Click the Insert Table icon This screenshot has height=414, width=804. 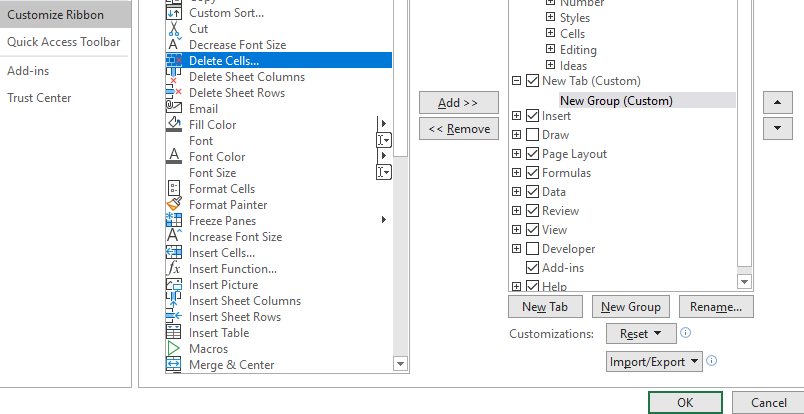[173, 333]
